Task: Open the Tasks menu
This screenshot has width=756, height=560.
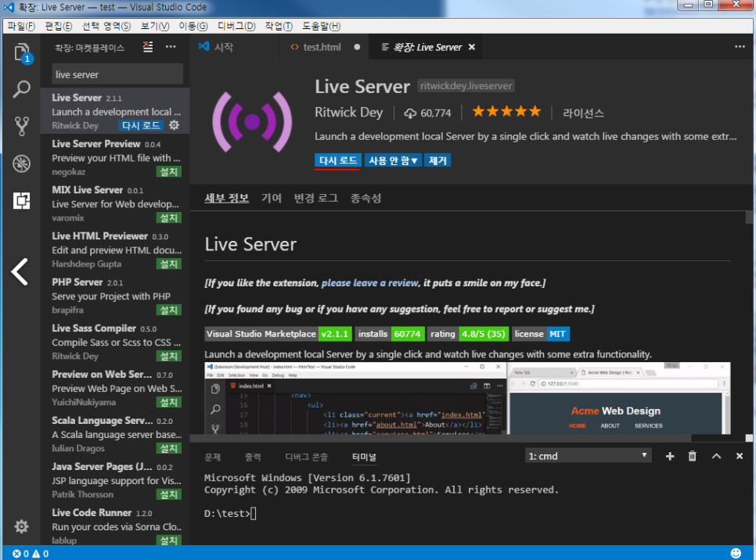Action: [x=279, y=26]
